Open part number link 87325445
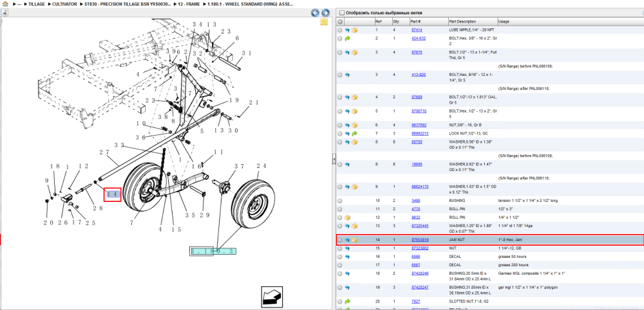The height and width of the screenshot is (310, 644). pyautogui.click(x=420, y=226)
